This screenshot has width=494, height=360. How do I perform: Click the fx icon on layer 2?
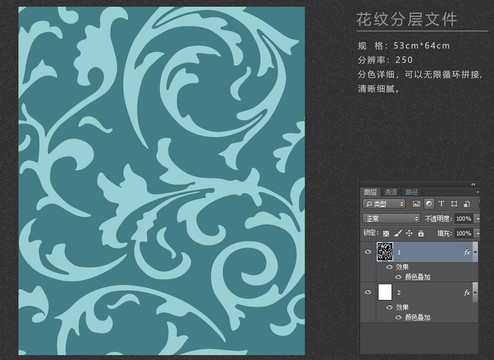click(x=467, y=292)
